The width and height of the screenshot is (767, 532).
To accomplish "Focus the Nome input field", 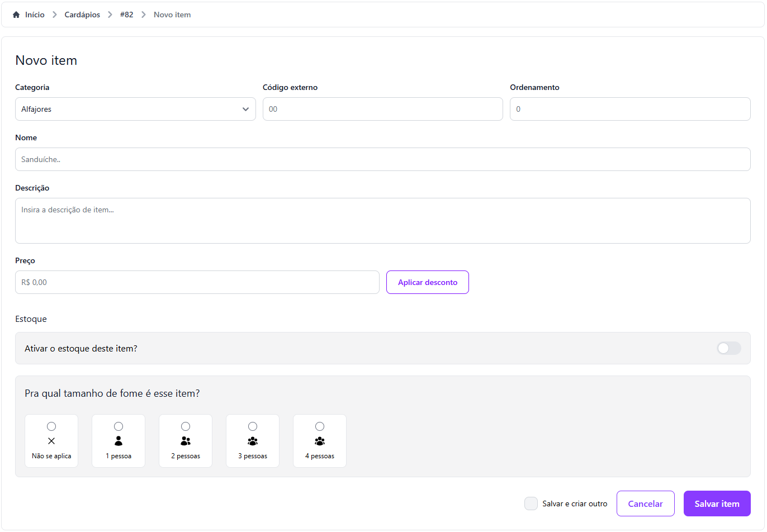I will tap(382, 159).
